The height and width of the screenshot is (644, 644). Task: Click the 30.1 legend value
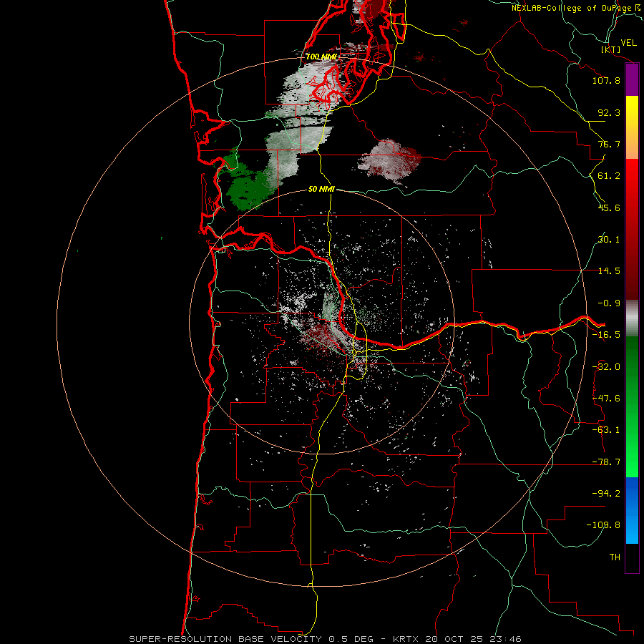click(609, 240)
